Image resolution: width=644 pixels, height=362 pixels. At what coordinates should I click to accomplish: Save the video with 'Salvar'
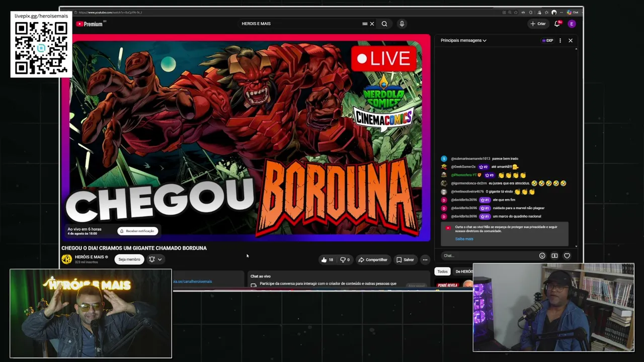click(x=405, y=260)
